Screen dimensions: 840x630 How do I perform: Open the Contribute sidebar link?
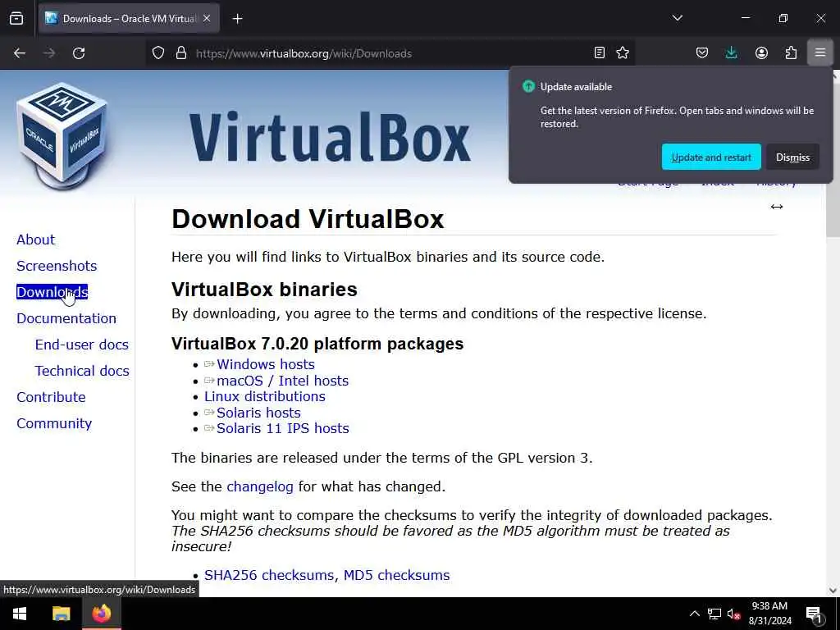click(51, 397)
